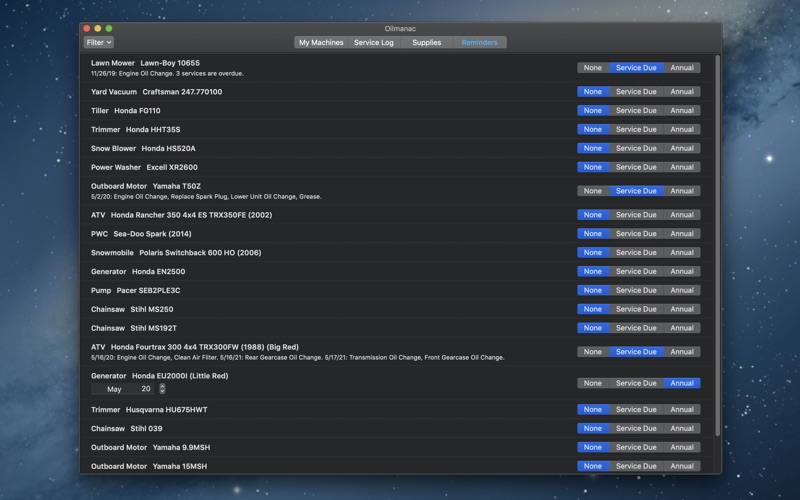
Task: Click the vertical scrollbar of the reminders list
Action: [x=717, y=245]
